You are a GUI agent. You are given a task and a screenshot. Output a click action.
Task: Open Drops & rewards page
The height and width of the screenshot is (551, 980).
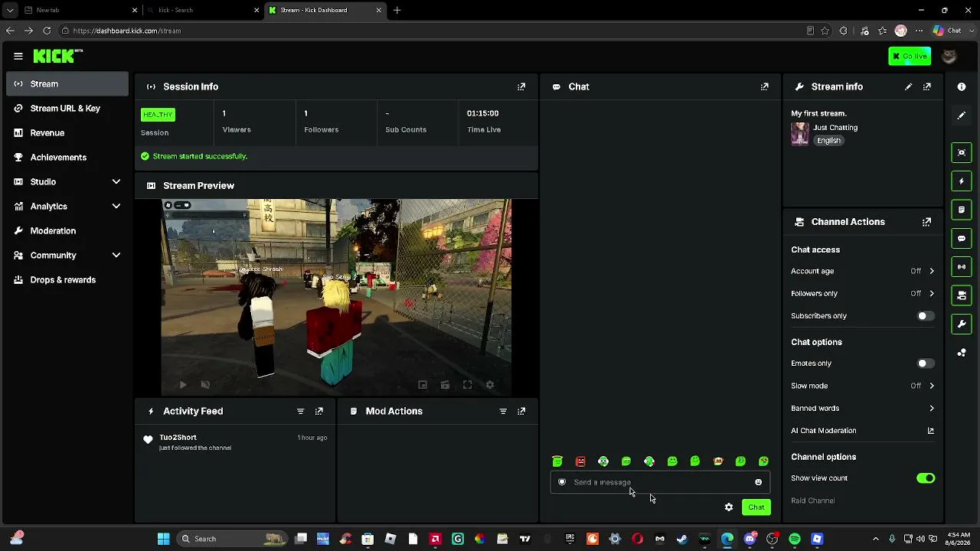coord(67,279)
